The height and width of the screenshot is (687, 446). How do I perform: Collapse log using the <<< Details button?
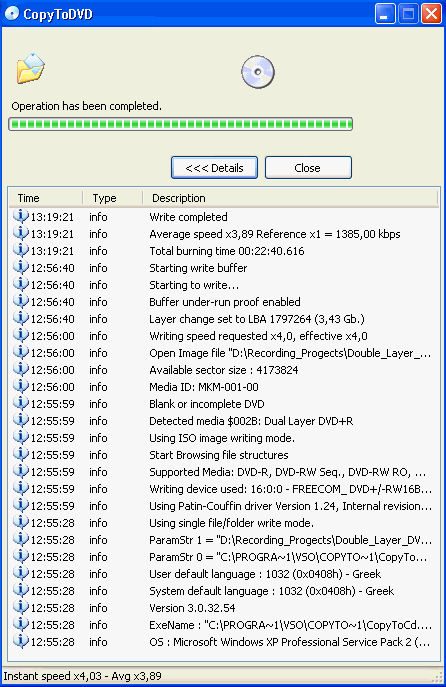pos(214,168)
